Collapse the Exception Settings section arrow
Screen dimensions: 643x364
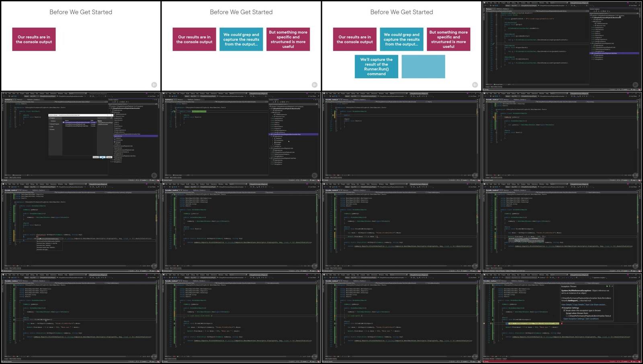click(562, 308)
